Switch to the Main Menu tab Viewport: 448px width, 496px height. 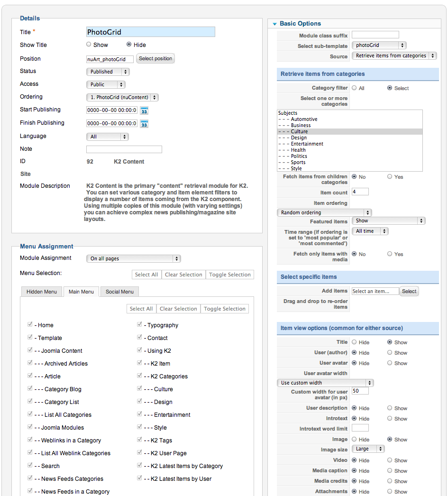(x=81, y=292)
